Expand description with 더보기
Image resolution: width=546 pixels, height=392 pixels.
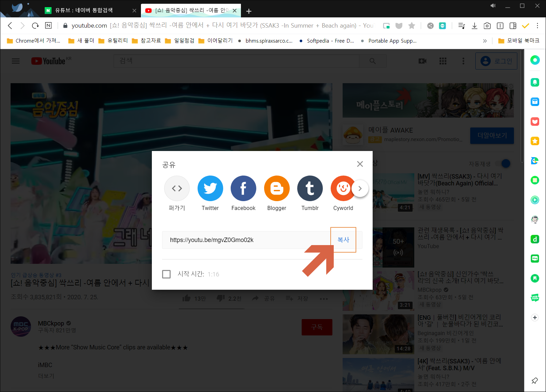tap(46, 376)
